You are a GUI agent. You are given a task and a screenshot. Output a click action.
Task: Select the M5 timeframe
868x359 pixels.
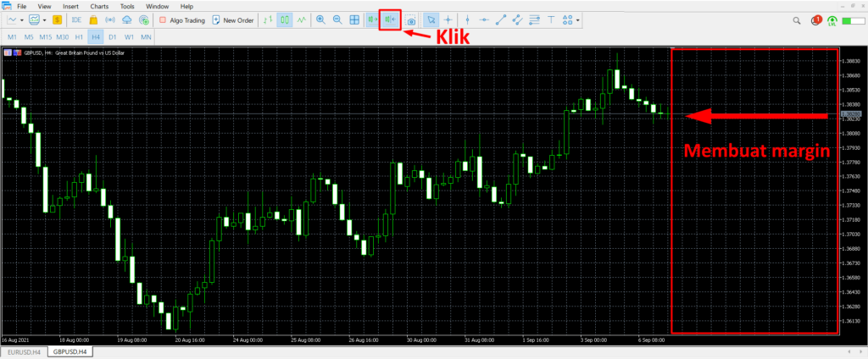[29, 36]
